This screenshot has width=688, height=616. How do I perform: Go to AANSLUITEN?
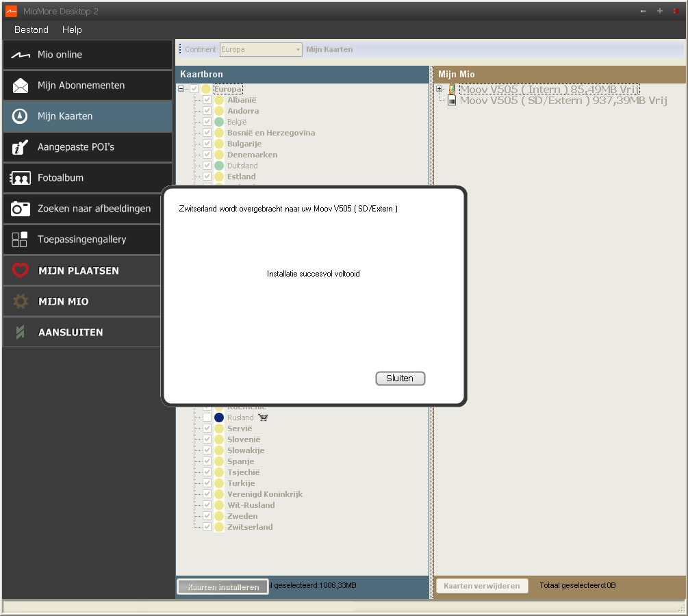click(x=81, y=332)
